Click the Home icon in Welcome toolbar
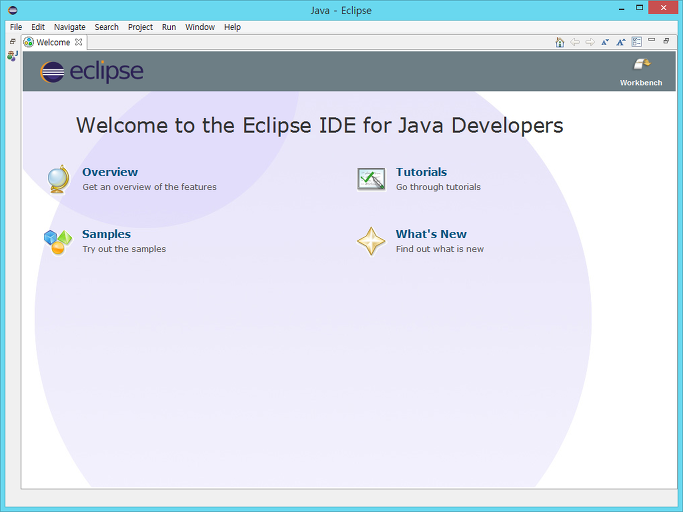 tap(560, 42)
